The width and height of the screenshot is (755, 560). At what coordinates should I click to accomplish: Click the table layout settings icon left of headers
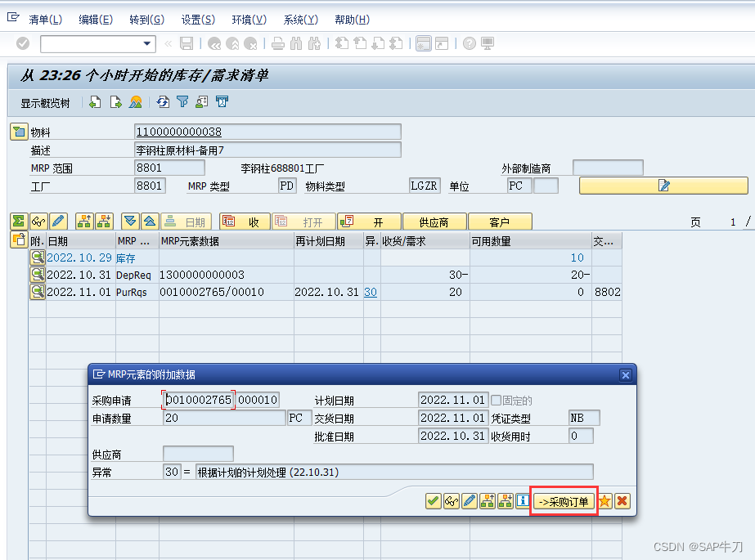coord(19,240)
